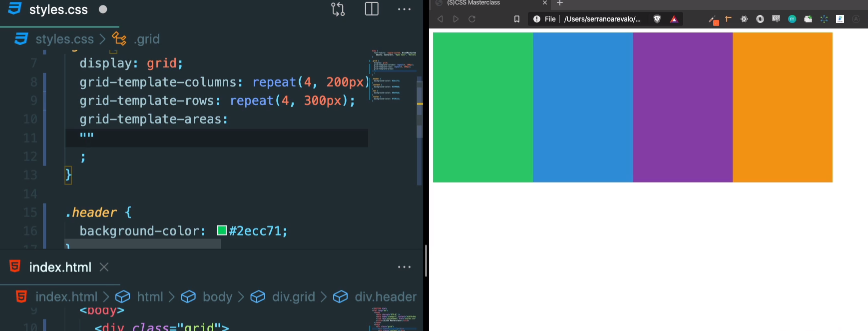
Task: Click the blue triangle nodes extension icon
Action: click(x=824, y=19)
